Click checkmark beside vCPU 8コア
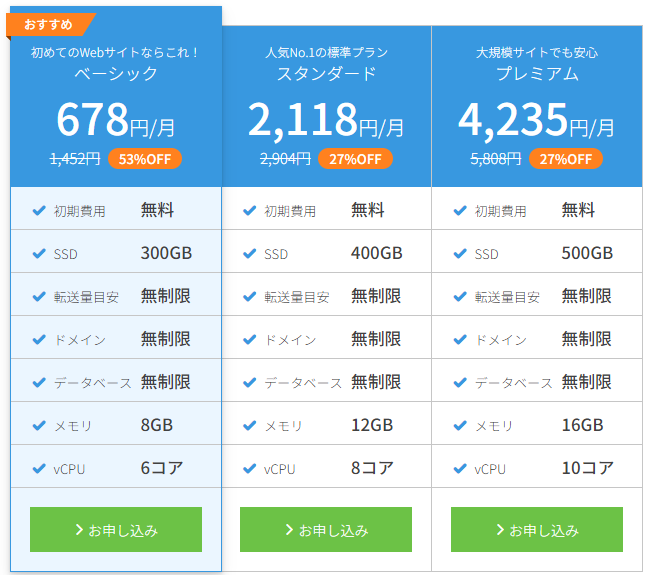 [250, 469]
